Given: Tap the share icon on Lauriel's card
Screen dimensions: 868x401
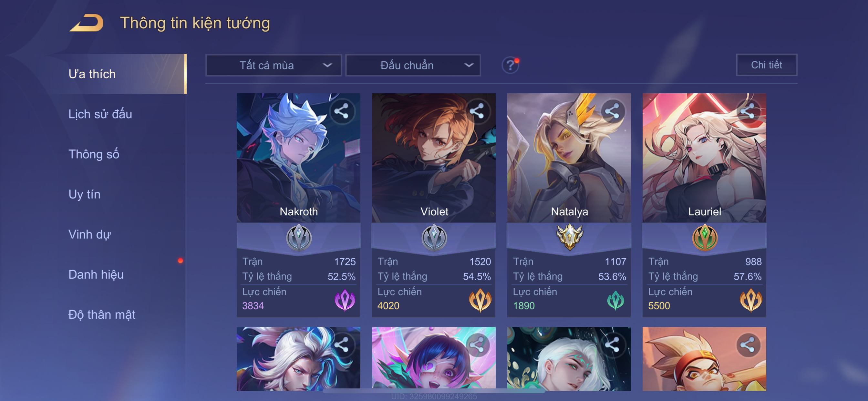Looking at the screenshot, I should (748, 111).
